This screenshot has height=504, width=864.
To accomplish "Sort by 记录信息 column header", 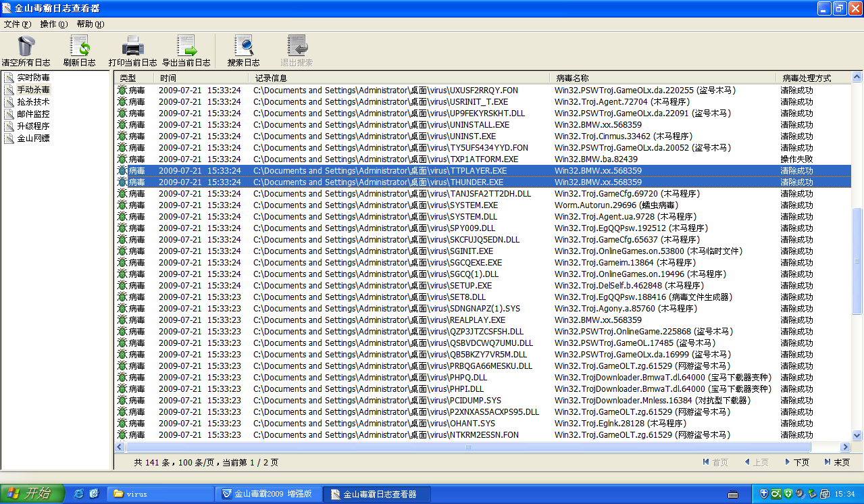I will (400, 78).
